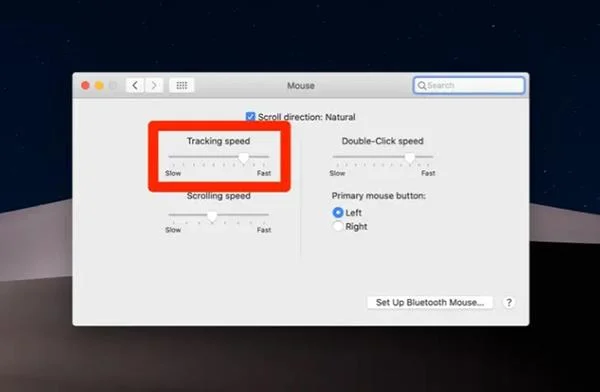Viewport: 600px width, 392px height.
Task: Click the Primary mouse button: label
Action: tap(378, 196)
